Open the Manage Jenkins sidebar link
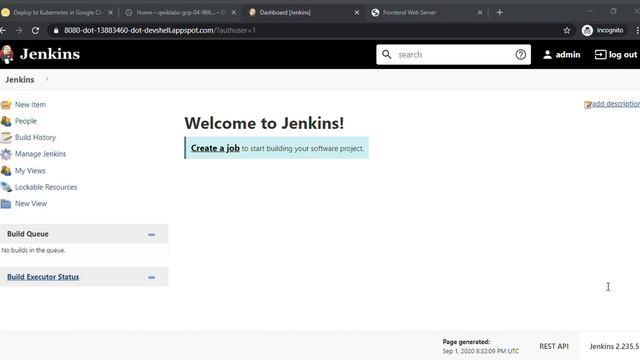The height and width of the screenshot is (360, 640). click(40, 154)
